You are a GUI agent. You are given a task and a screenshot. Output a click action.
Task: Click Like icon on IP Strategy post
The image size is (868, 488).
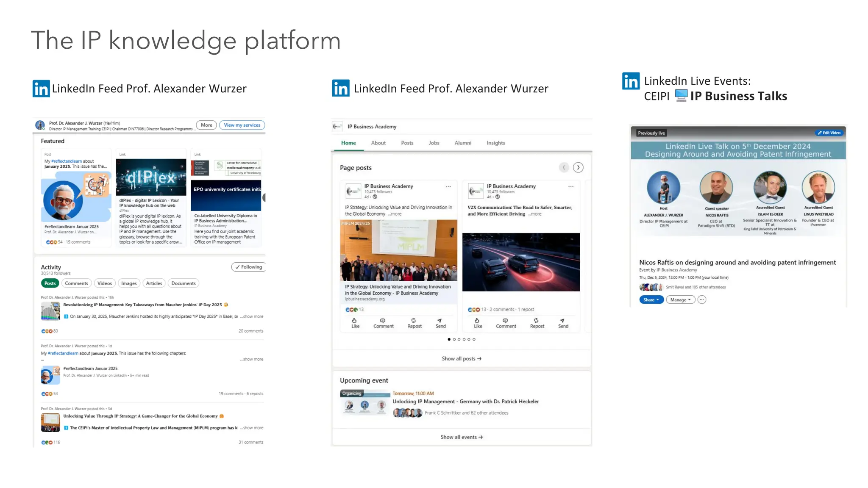(355, 321)
